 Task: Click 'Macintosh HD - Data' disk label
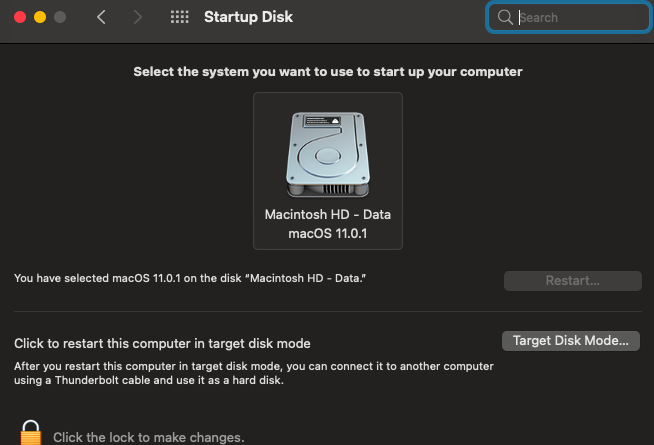tap(328, 214)
